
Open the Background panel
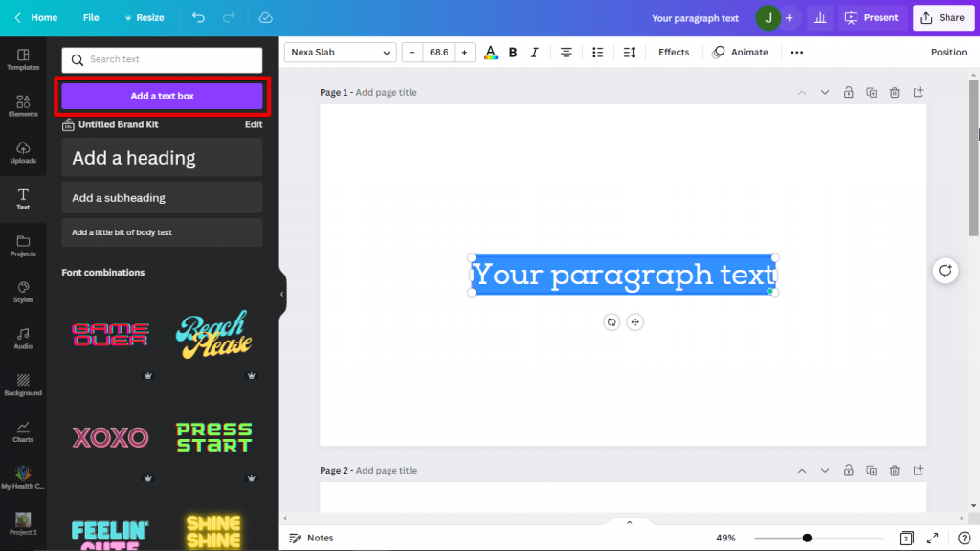click(x=23, y=386)
